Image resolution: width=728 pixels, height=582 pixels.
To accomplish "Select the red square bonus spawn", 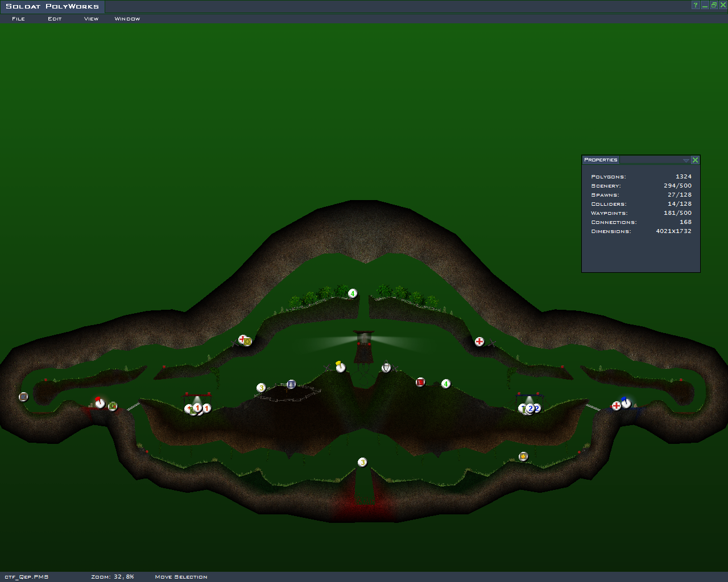I will tap(420, 382).
